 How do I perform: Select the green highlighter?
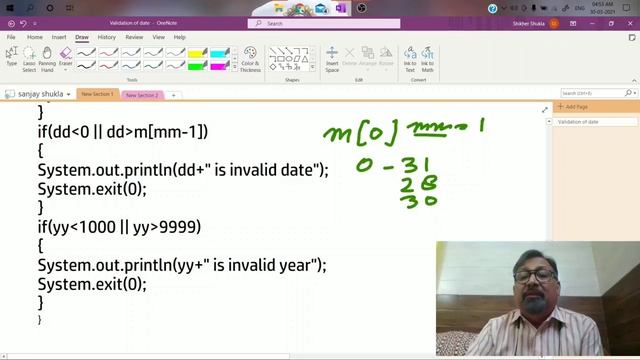tap(198, 65)
